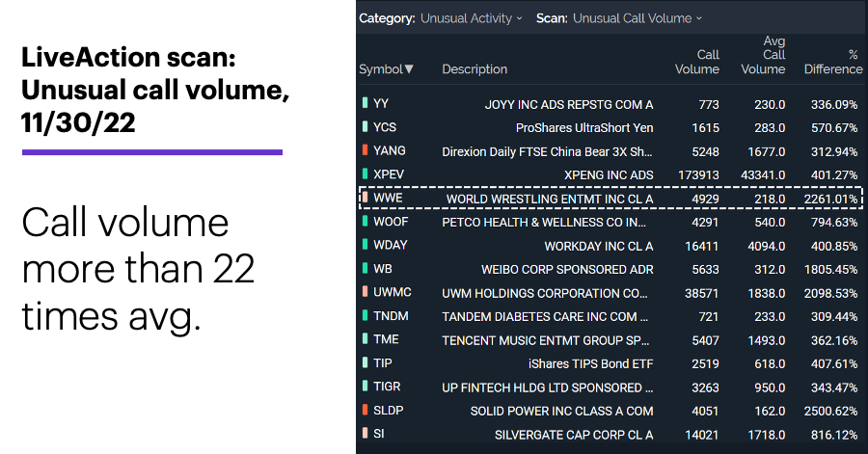Sort by Symbol column arrow
868x454 pixels.
tap(409, 69)
